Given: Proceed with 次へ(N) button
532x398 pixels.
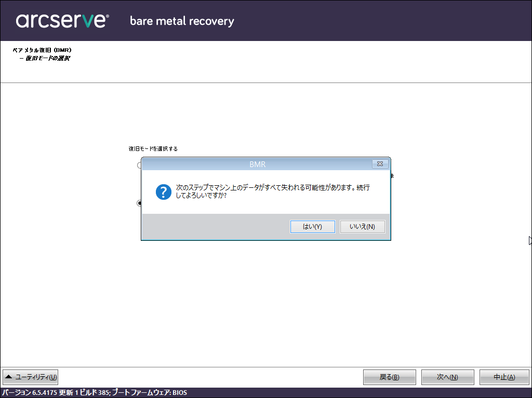Looking at the screenshot, I should tap(447, 377).
